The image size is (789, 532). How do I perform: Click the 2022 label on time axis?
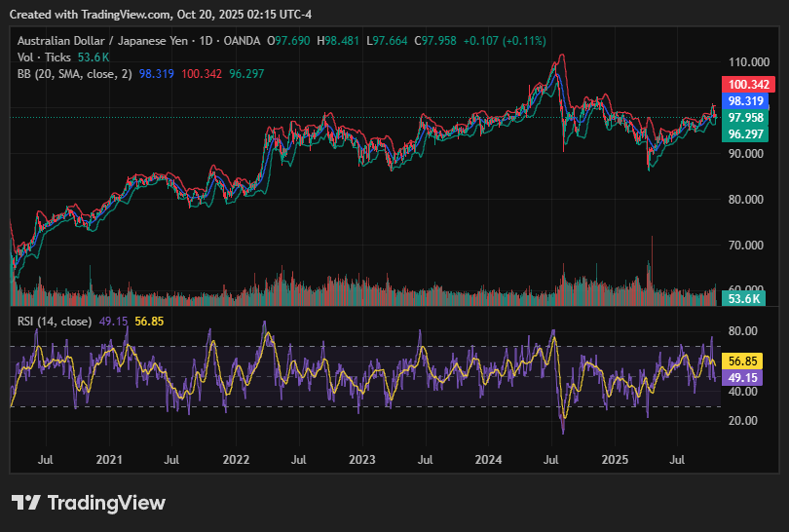tap(236, 458)
